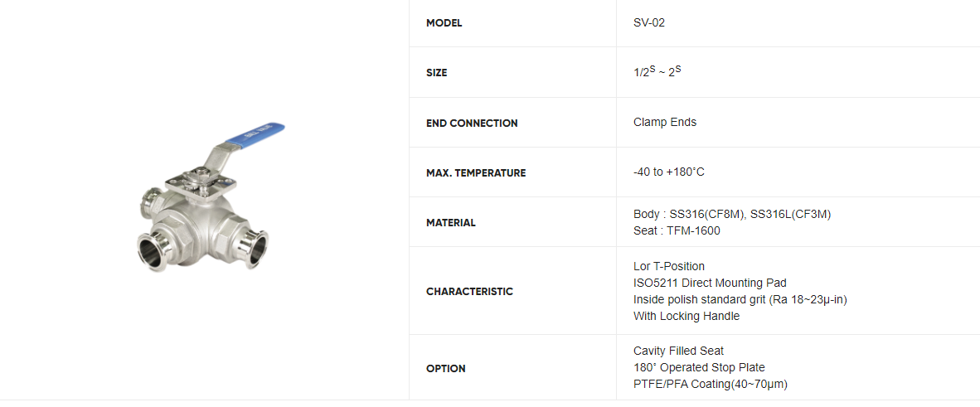Click the Seat : TFM-1600 line
This screenshot has width=980, height=407.
677,231
